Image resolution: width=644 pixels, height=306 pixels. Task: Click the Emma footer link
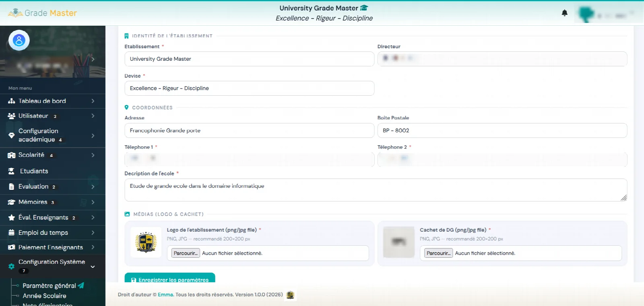click(x=165, y=295)
